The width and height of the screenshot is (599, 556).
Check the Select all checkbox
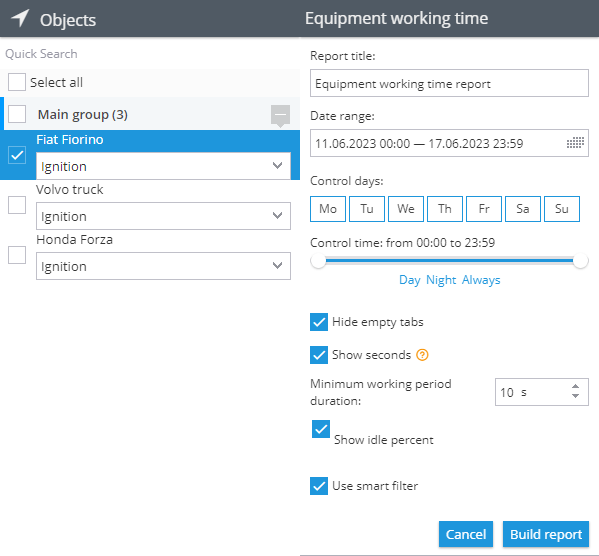click(17, 82)
